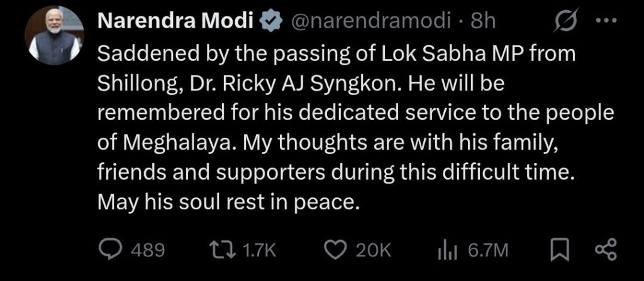The image size is (644, 281).
Task: Click the share post icon
Action: tap(606, 250)
